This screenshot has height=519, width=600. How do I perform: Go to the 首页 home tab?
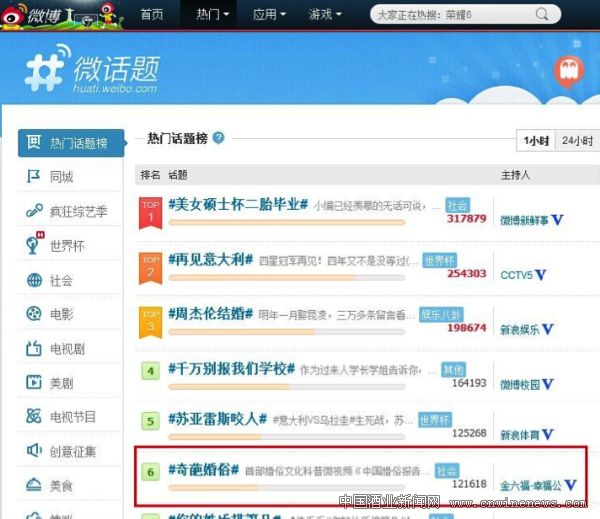[x=152, y=15]
